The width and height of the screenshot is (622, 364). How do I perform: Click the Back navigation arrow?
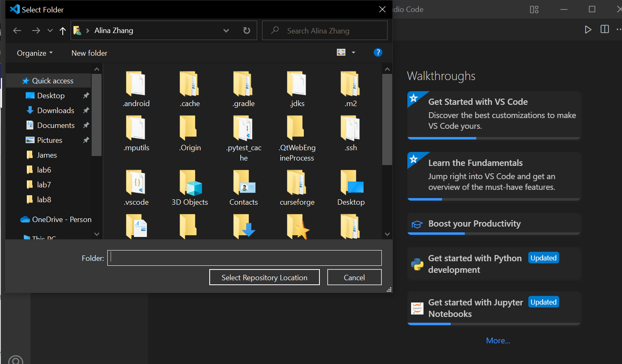pos(17,31)
